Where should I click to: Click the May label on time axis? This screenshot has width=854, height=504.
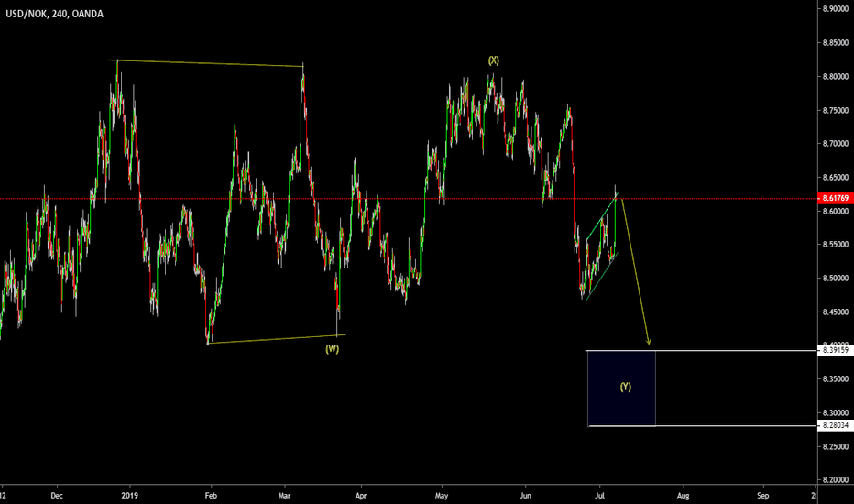click(x=442, y=495)
